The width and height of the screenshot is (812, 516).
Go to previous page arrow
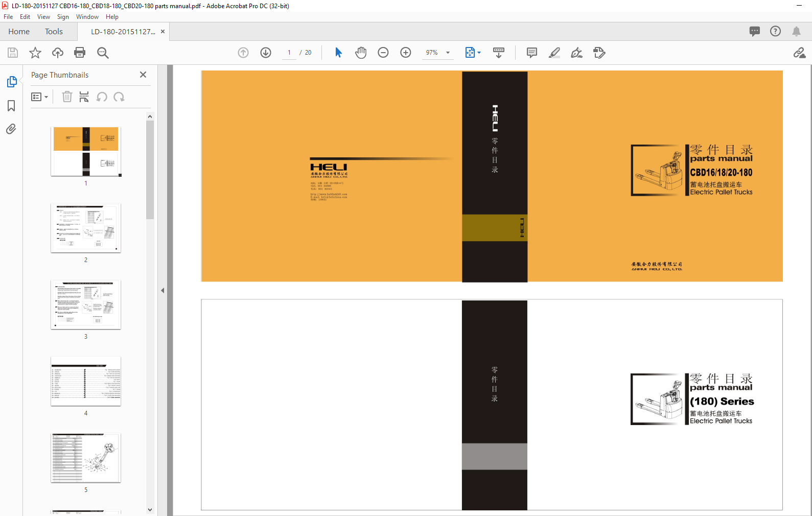click(x=243, y=53)
